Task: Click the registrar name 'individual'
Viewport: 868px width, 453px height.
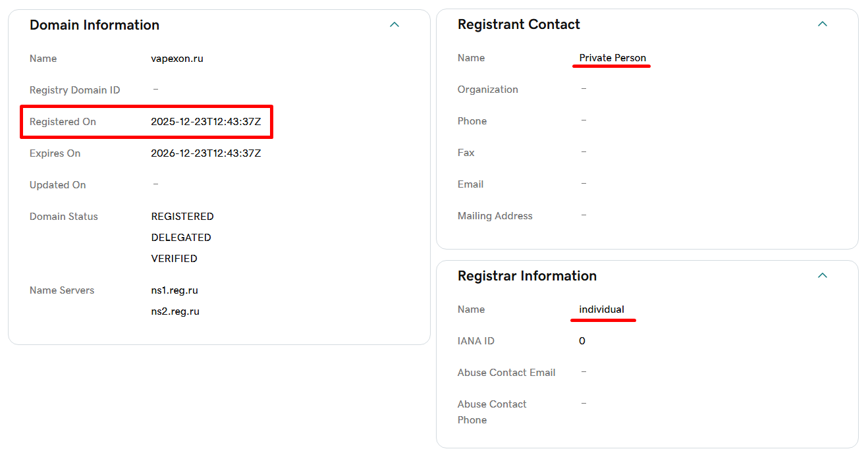Action: (602, 309)
